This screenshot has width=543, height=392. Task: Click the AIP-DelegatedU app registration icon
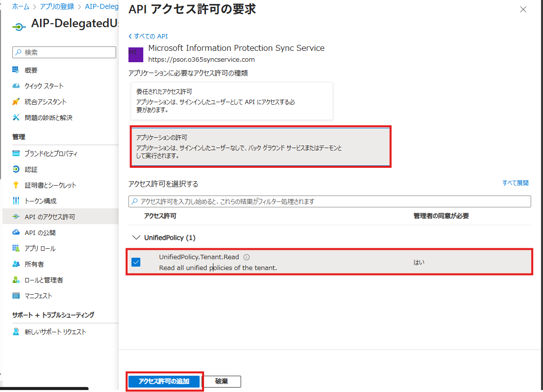tap(19, 26)
